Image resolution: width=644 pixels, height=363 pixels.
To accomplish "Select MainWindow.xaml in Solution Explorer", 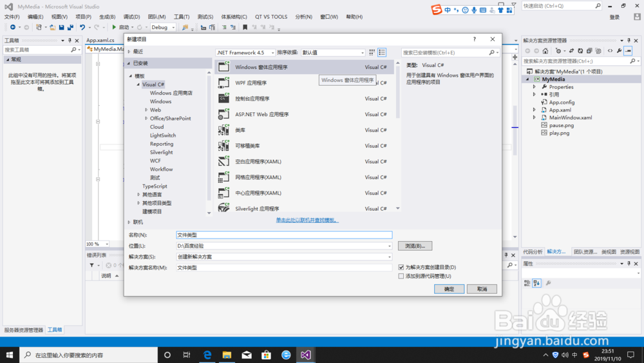I will click(571, 117).
